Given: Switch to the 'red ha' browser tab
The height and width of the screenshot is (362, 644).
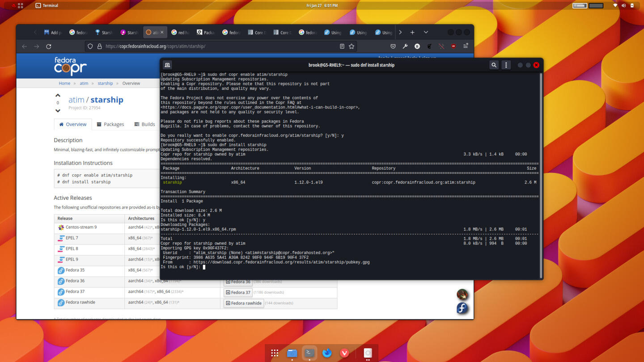Looking at the screenshot, I should 180,32.
